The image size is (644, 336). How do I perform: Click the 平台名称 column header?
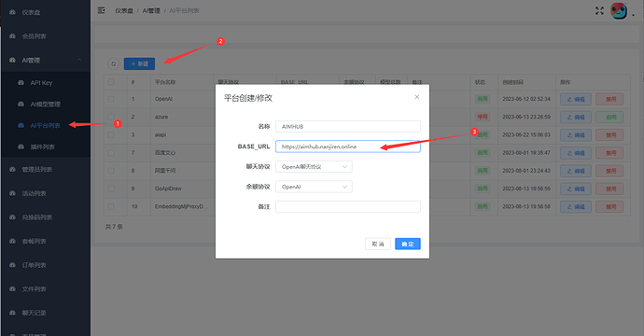click(x=165, y=82)
